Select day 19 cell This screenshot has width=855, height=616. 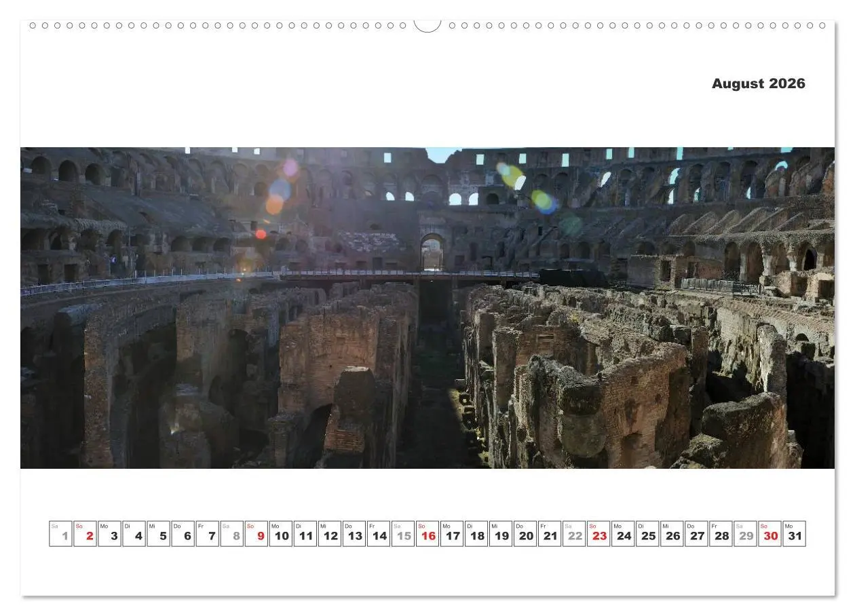(x=500, y=533)
